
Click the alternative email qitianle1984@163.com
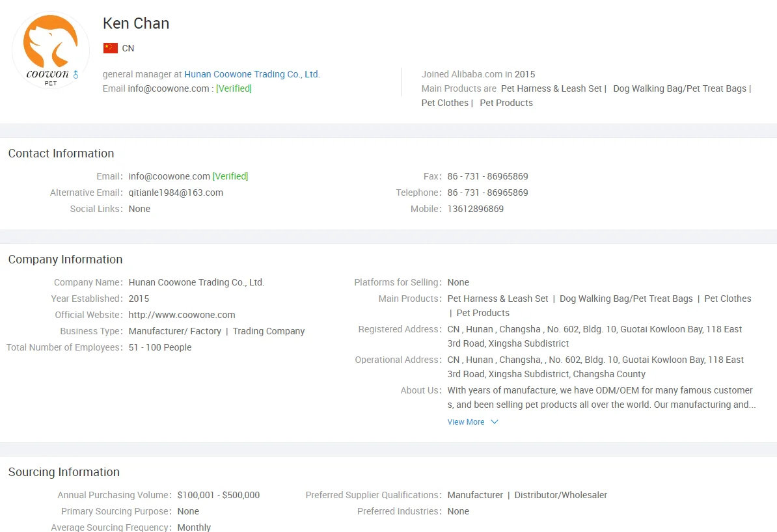(x=176, y=193)
